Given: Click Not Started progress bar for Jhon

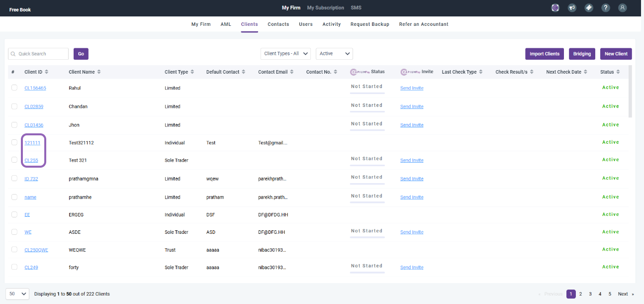Looking at the screenshot, I should [x=367, y=130].
